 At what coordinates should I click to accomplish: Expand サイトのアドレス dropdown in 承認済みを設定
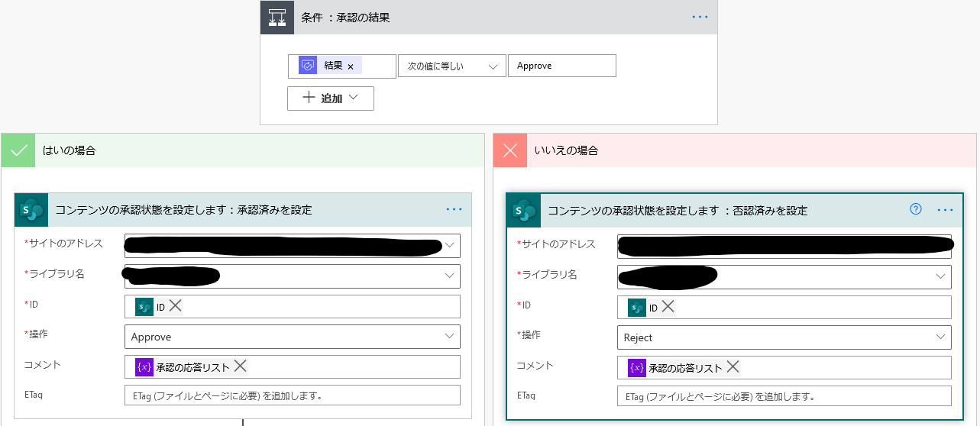[450, 246]
